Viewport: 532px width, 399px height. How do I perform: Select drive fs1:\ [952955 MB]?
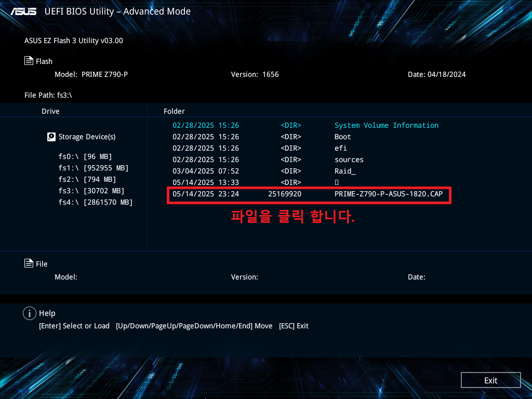coord(94,168)
